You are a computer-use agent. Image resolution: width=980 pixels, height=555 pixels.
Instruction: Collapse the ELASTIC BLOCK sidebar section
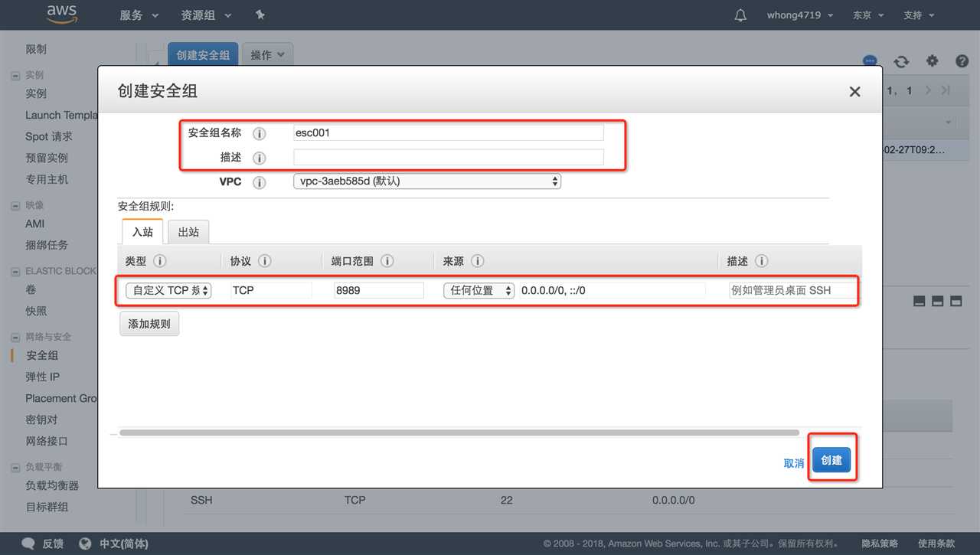15,272
